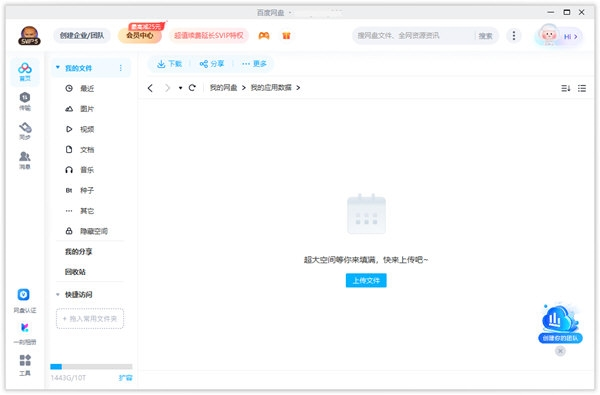Click the storage usage progress bar
This screenshot has width=600, height=395.
91,367
